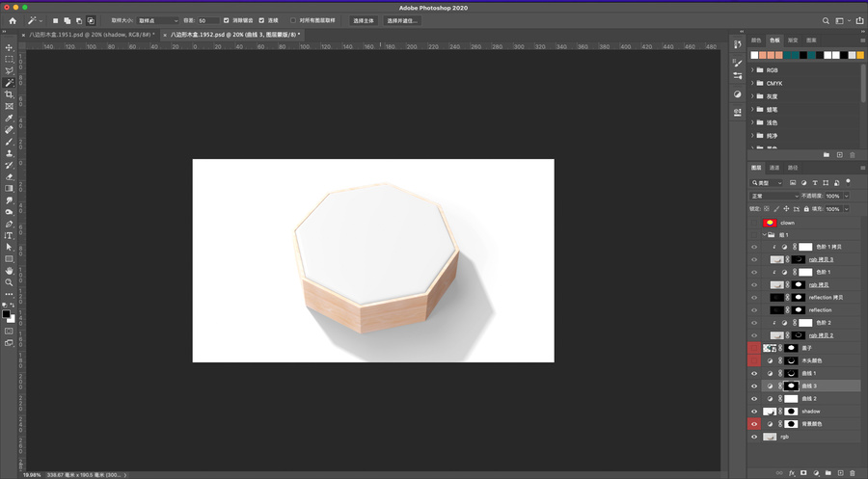Open the History panel icon
Viewport: 868px width, 479px height.
click(738, 44)
